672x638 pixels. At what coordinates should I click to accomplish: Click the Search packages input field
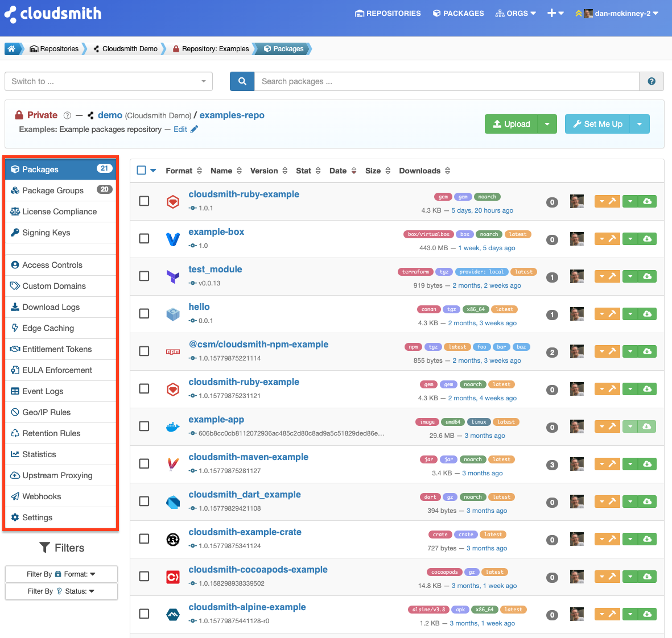pos(447,81)
